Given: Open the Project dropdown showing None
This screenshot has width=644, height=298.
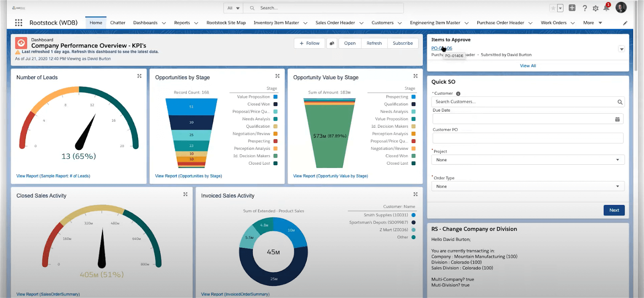Looking at the screenshot, I should (x=528, y=160).
